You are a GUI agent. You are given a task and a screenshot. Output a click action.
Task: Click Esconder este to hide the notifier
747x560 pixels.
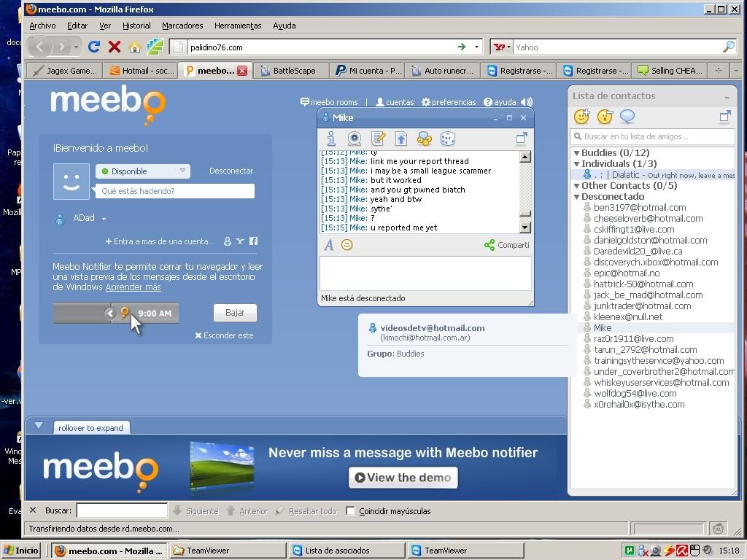[224, 335]
